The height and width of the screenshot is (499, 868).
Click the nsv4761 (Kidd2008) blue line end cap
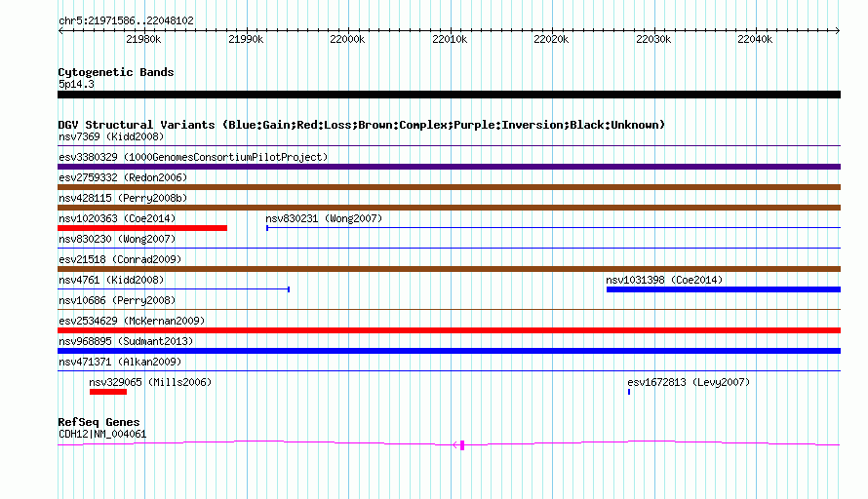(x=289, y=289)
